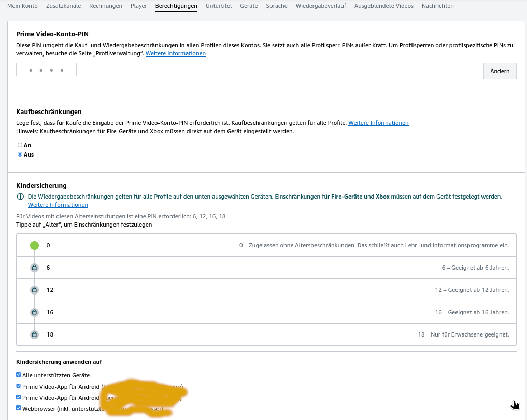Open 'Weitere Informationen' link in PIN section
527x420 pixels.
175,53
